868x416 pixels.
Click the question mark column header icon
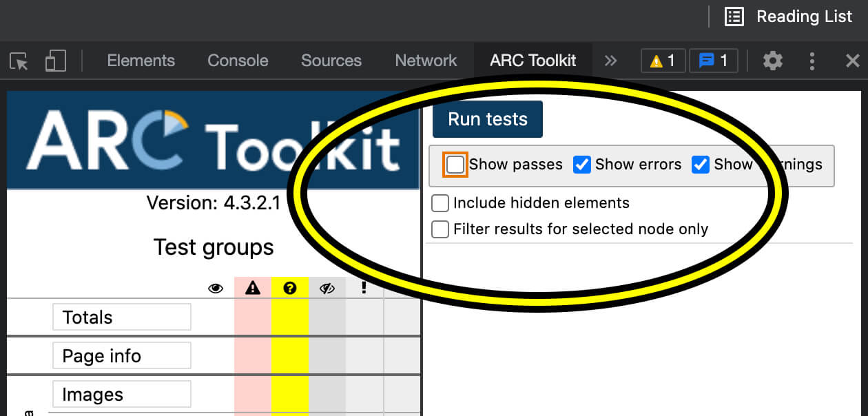point(289,289)
